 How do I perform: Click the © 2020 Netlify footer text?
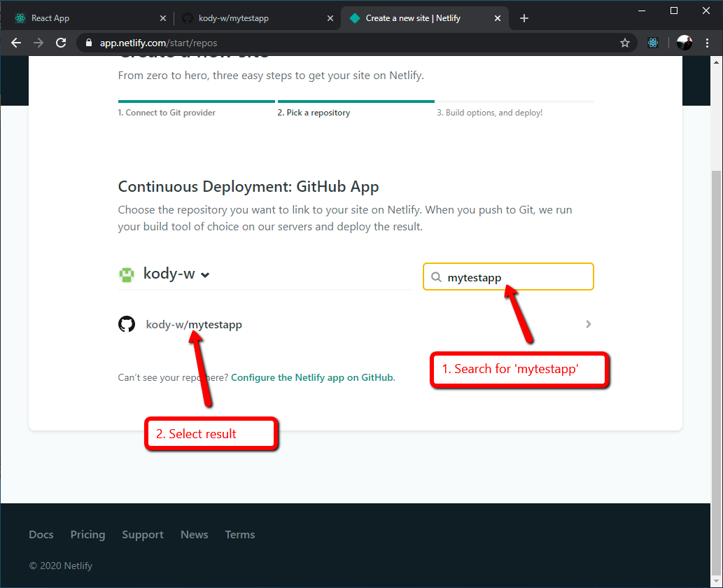coord(61,566)
